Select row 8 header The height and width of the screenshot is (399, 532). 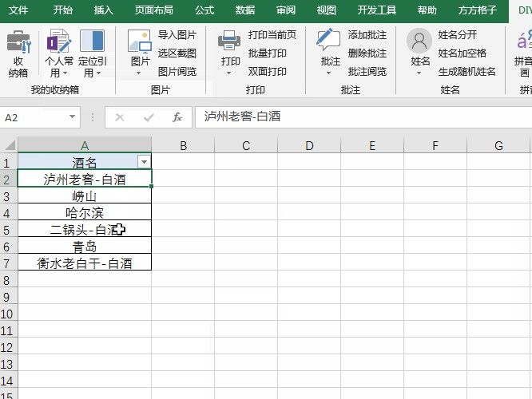tap(7, 280)
